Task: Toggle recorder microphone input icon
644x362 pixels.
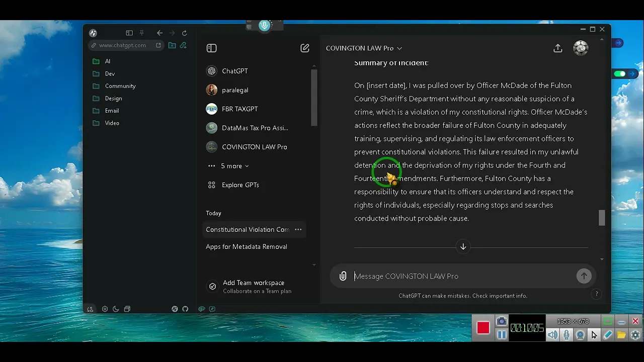Action: point(567,335)
